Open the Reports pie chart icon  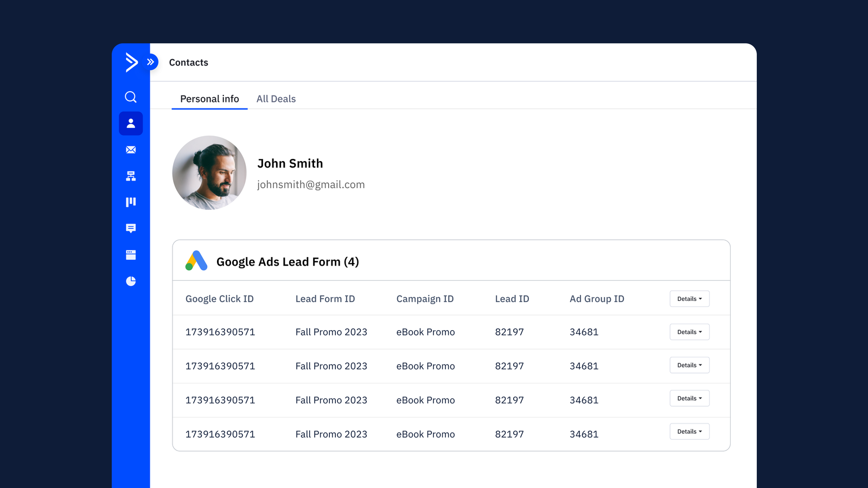(131, 281)
